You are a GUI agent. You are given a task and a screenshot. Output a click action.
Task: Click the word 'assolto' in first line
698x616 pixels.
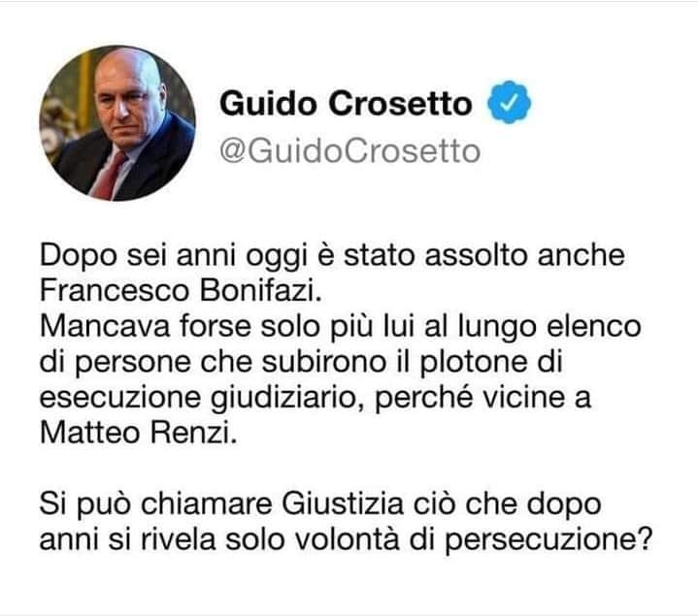[x=477, y=255]
